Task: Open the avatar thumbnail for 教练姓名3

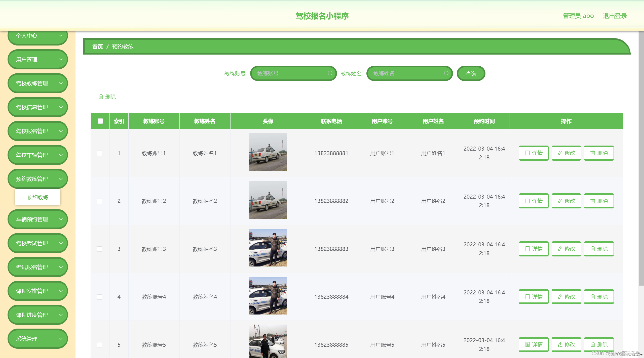Action: [268, 248]
